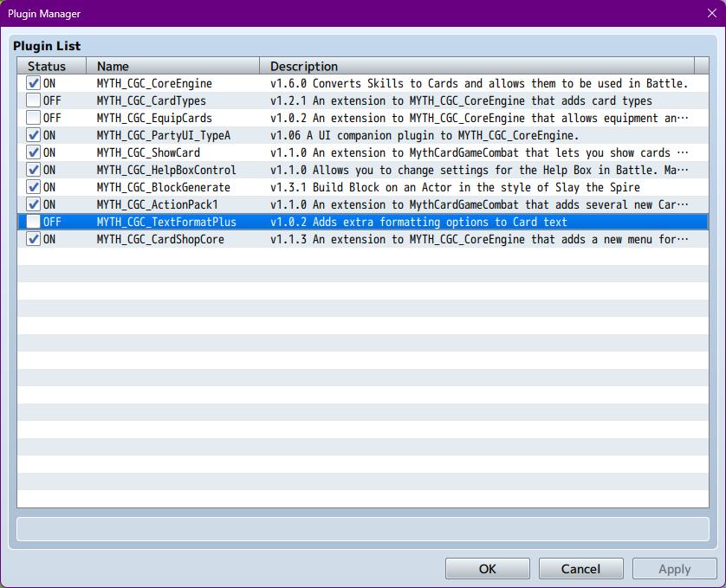Click the 'v1.6.0 Converts Skills to Cards' description
726x588 pixels.
point(479,83)
